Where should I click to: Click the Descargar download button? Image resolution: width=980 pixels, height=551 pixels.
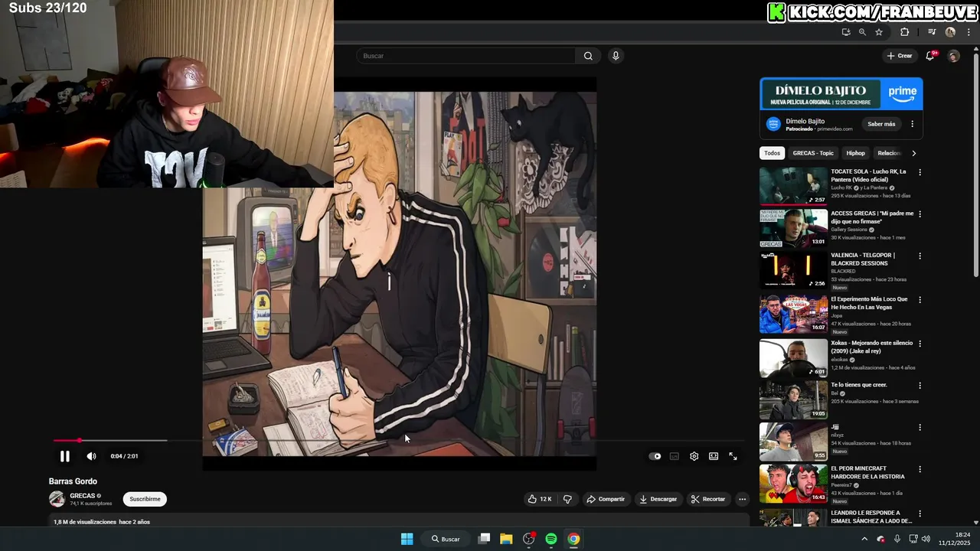tap(658, 499)
